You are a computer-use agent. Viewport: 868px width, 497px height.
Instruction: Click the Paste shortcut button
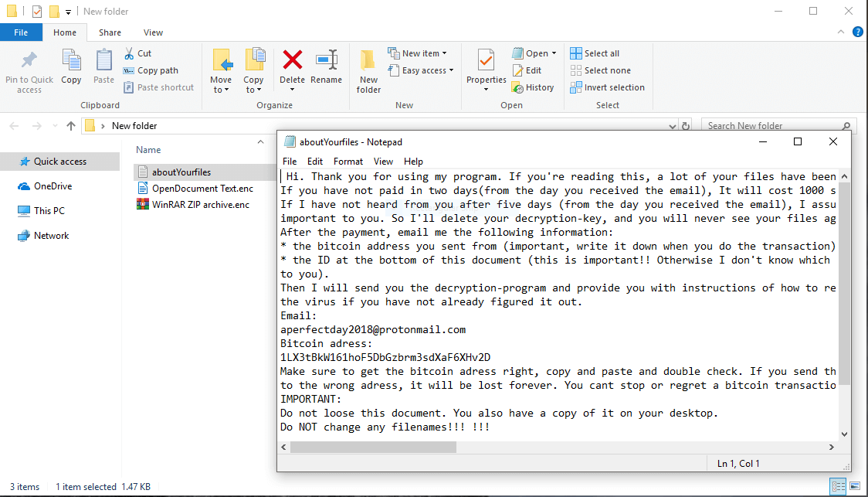(x=158, y=87)
